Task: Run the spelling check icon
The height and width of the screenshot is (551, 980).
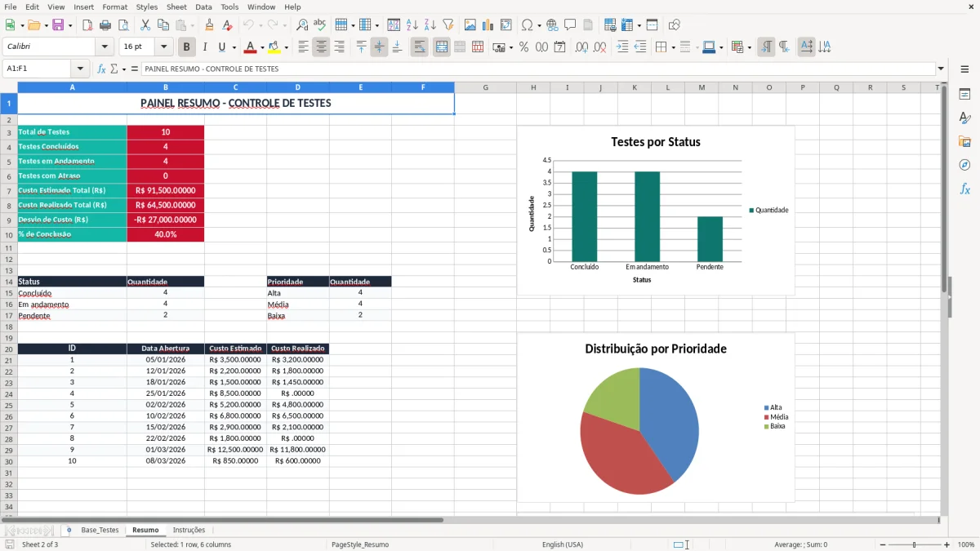Action: (320, 25)
